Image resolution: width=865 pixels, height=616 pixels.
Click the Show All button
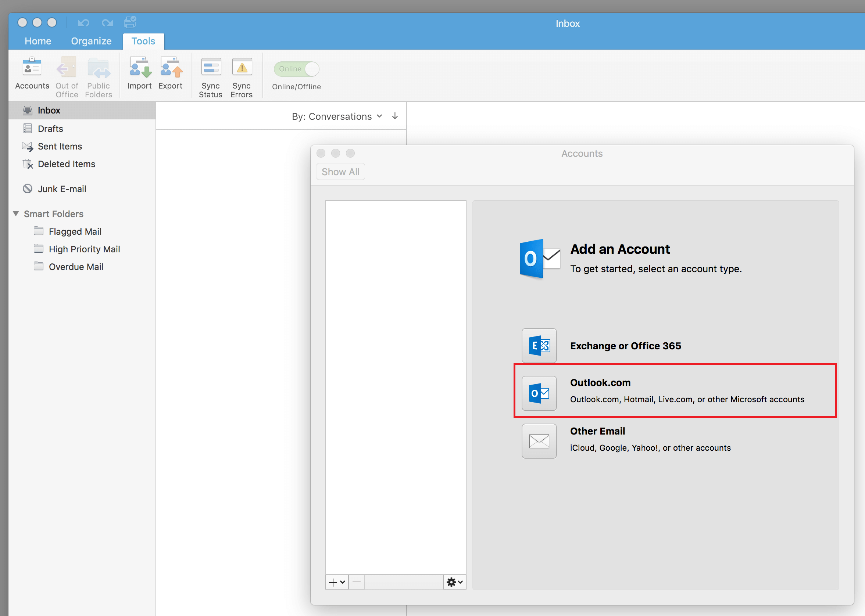[340, 172]
